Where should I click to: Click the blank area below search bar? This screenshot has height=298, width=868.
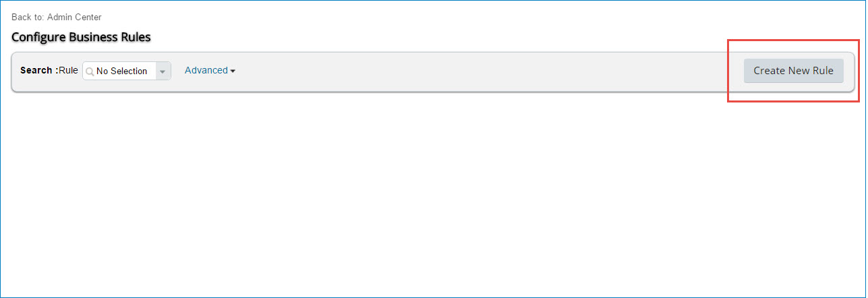coord(432,196)
